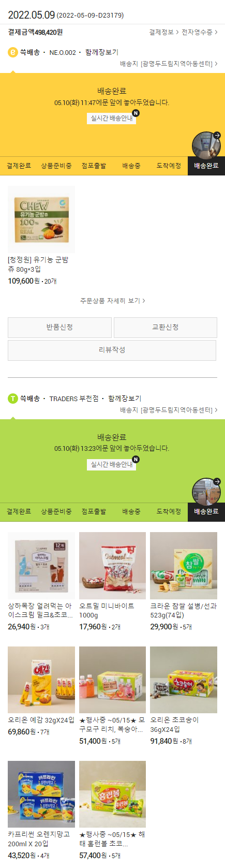Open the 오트밀 미니바이트 product thumbnail
This screenshot has width=225, height=868.
[x=113, y=566]
